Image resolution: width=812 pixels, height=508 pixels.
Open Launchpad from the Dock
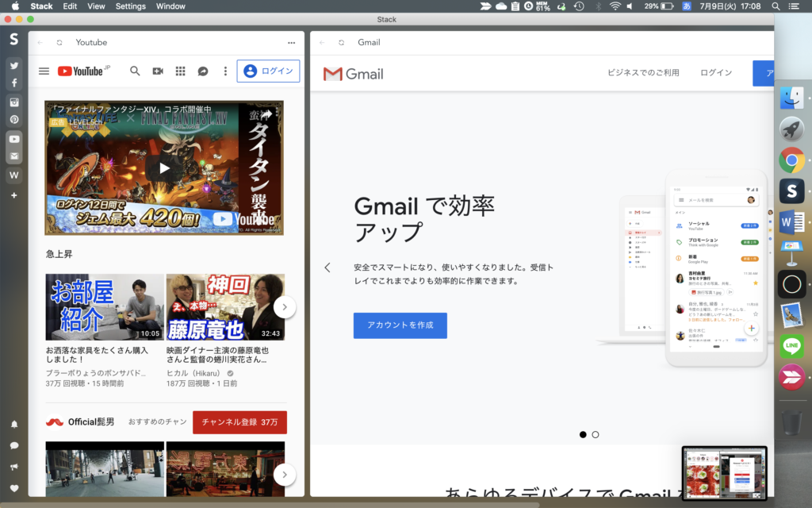[x=791, y=129]
